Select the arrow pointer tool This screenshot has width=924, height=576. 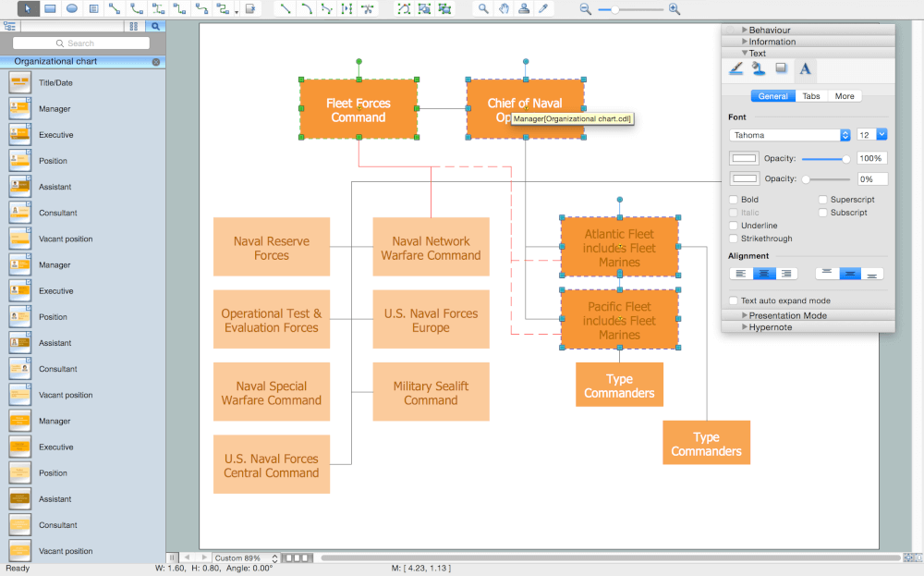(x=28, y=8)
